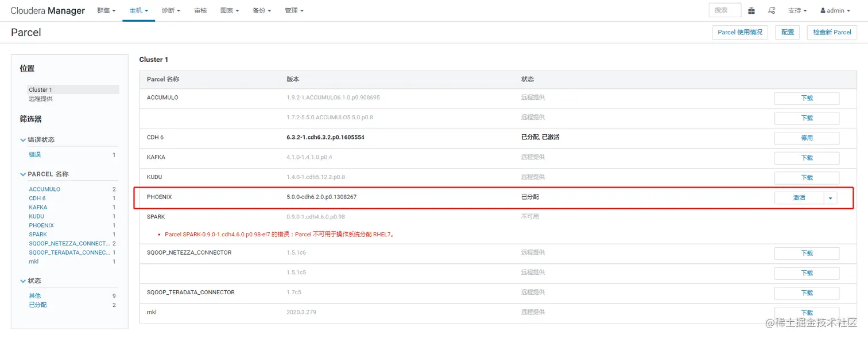Screen dimensions: 868x339
Task: Download SQOOP_NETEZZA_CONNECTOR 1.5.1c5 parcel
Action: click(x=807, y=273)
